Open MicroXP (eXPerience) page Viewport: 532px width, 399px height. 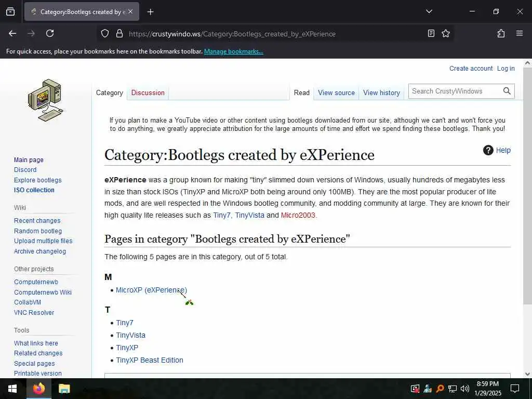pyautogui.click(x=151, y=290)
